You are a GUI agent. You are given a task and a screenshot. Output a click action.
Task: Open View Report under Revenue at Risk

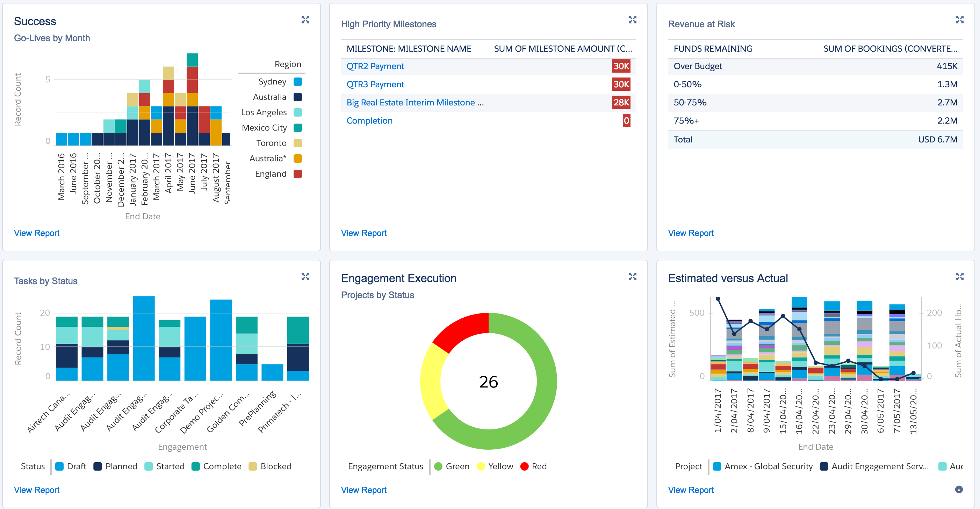(x=691, y=233)
